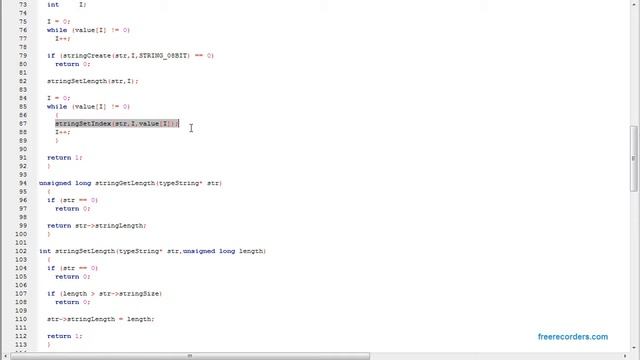Click line number 89 in the gutter

pyautogui.click(x=23, y=140)
